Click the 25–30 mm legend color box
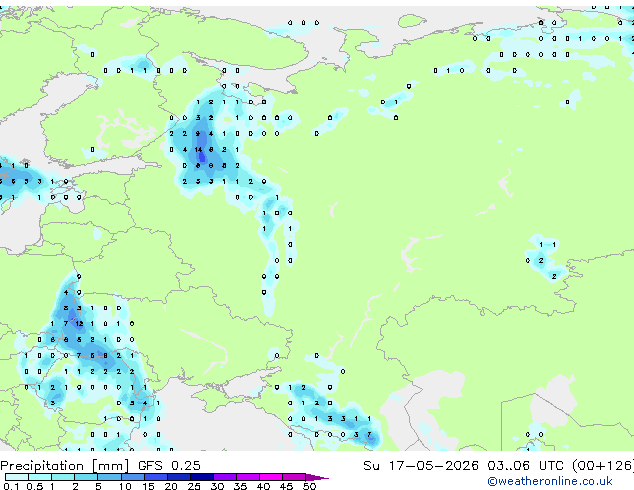 (201, 477)
